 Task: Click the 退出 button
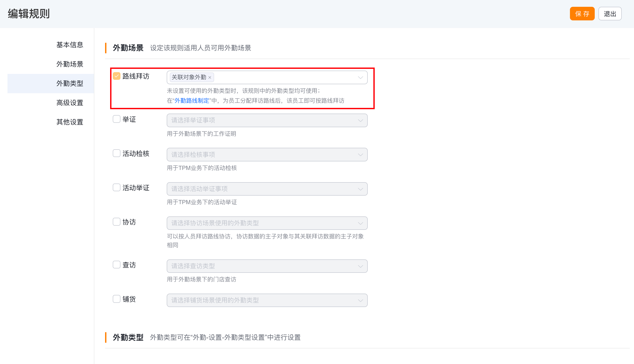(610, 14)
